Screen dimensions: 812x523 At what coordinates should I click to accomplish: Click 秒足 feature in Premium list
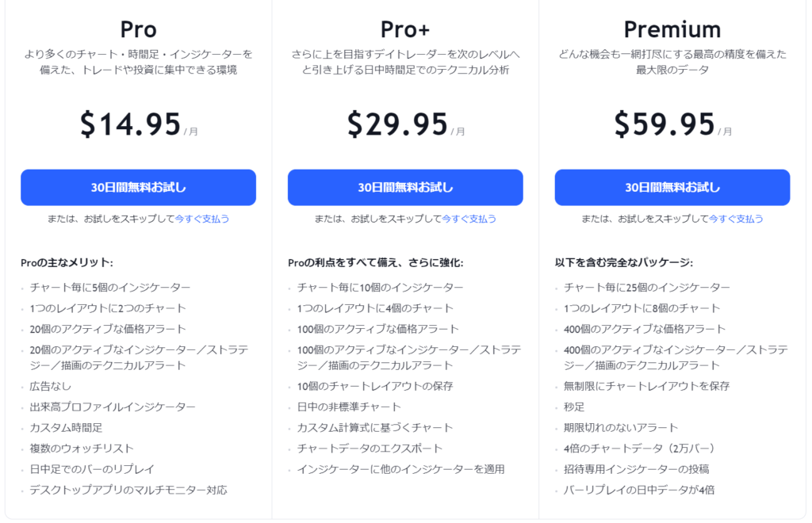pyautogui.click(x=574, y=407)
